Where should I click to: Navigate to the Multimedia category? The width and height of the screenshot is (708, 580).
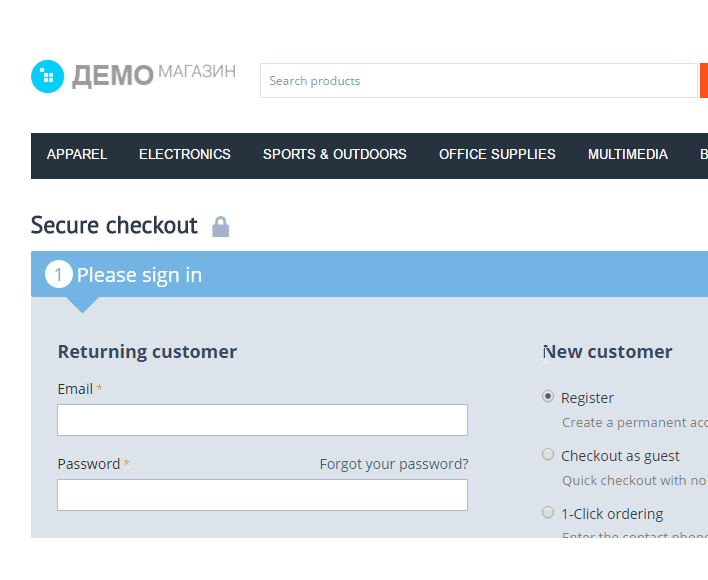coord(628,154)
